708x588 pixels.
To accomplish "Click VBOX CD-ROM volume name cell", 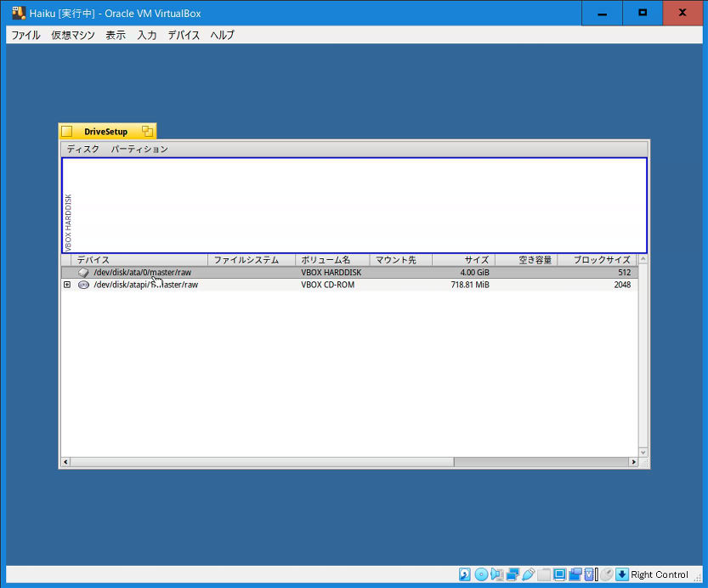I will pos(327,285).
